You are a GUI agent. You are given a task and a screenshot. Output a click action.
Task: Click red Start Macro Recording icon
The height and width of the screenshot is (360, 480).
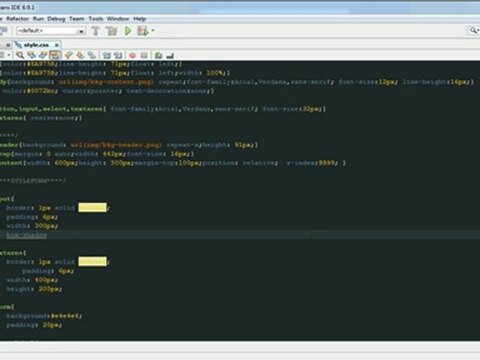click(x=133, y=55)
